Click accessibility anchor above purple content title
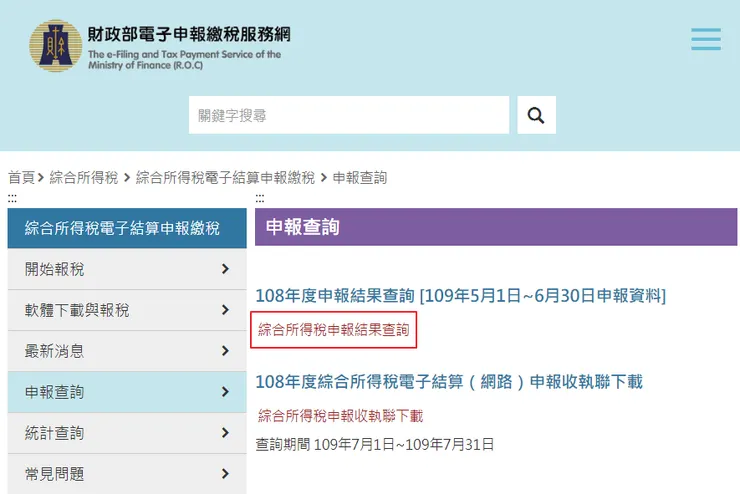The width and height of the screenshot is (740, 494). pos(260,198)
